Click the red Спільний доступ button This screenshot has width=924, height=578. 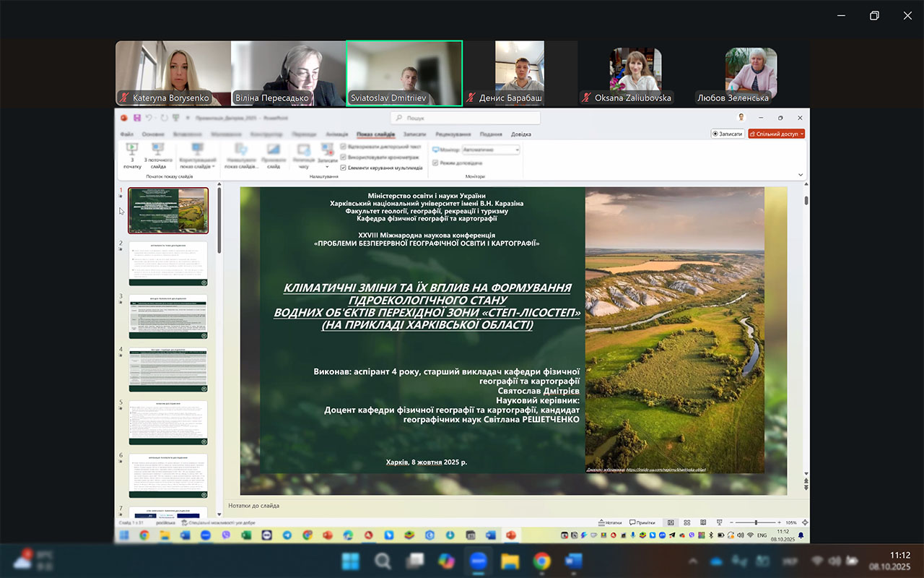pos(776,134)
